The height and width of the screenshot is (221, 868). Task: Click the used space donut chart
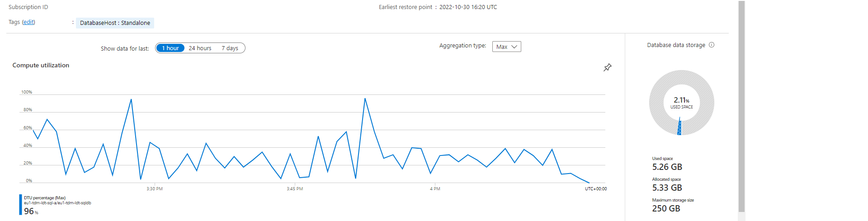tap(681, 103)
